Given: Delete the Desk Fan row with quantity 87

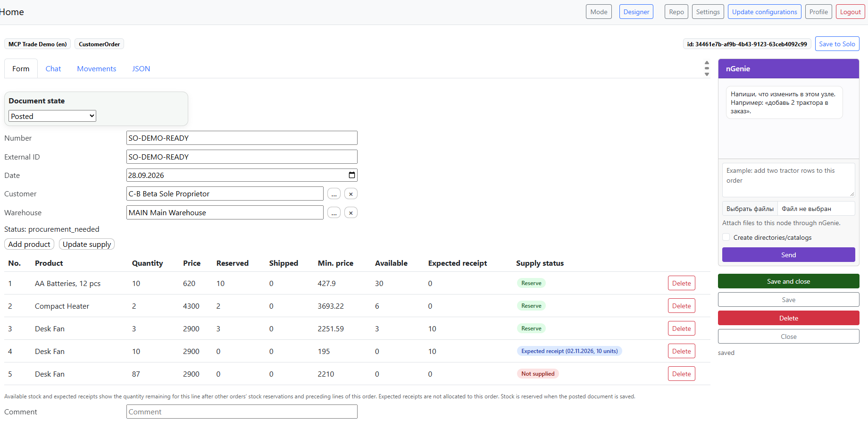Looking at the screenshot, I should click(x=682, y=374).
